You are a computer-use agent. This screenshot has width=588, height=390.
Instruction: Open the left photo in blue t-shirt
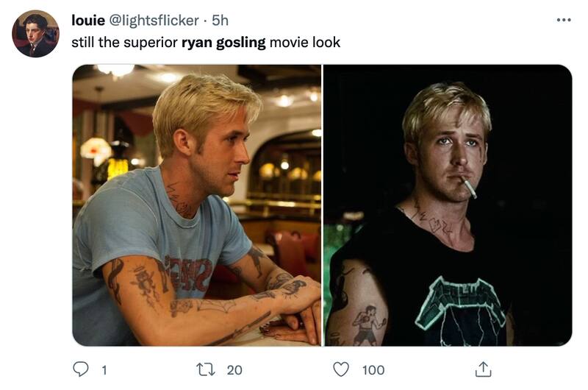tap(197, 205)
